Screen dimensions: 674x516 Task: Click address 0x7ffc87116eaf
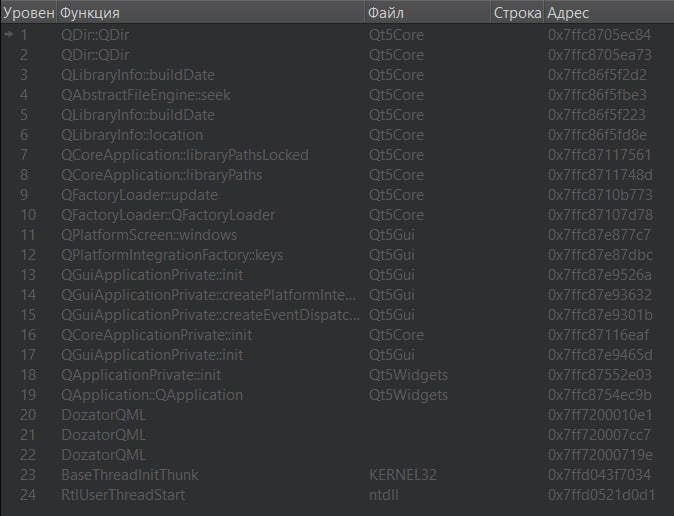coord(598,335)
